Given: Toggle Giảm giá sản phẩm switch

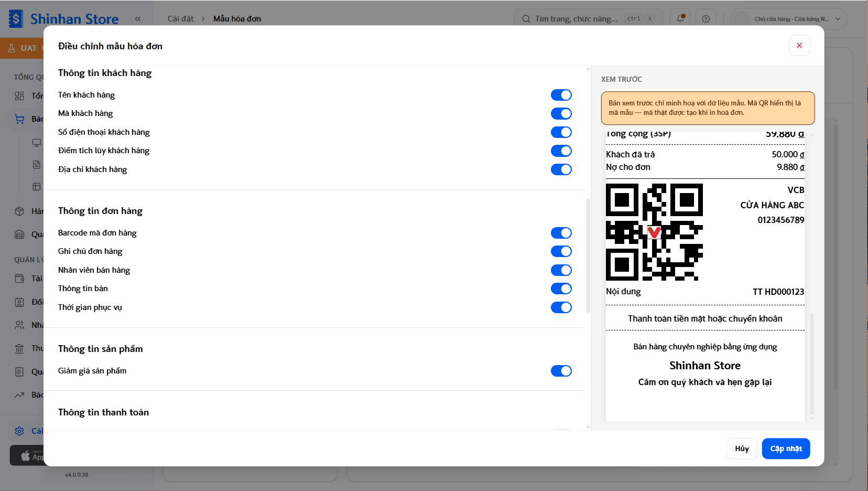Looking at the screenshot, I should (561, 371).
